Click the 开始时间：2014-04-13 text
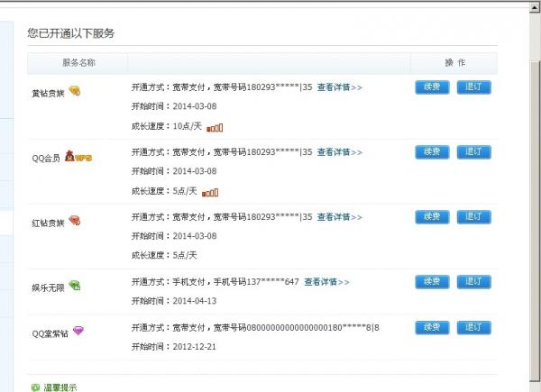This screenshot has height=392, width=541. [174, 301]
